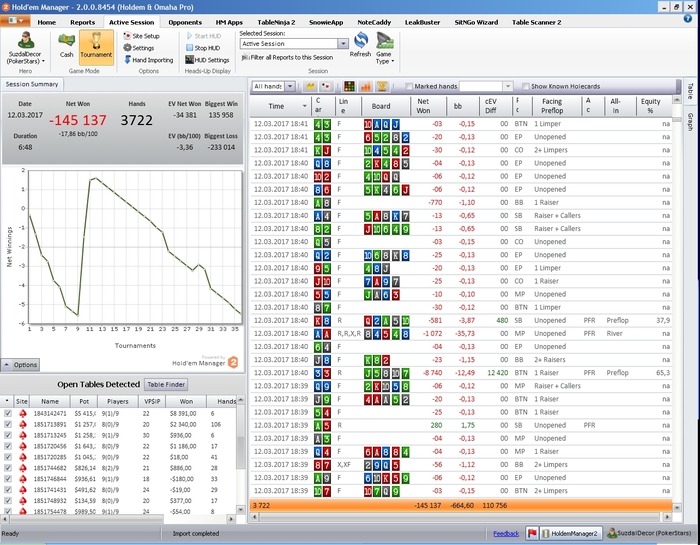Click the Feedback link in status bar
This screenshot has width=700, height=545.
click(506, 534)
